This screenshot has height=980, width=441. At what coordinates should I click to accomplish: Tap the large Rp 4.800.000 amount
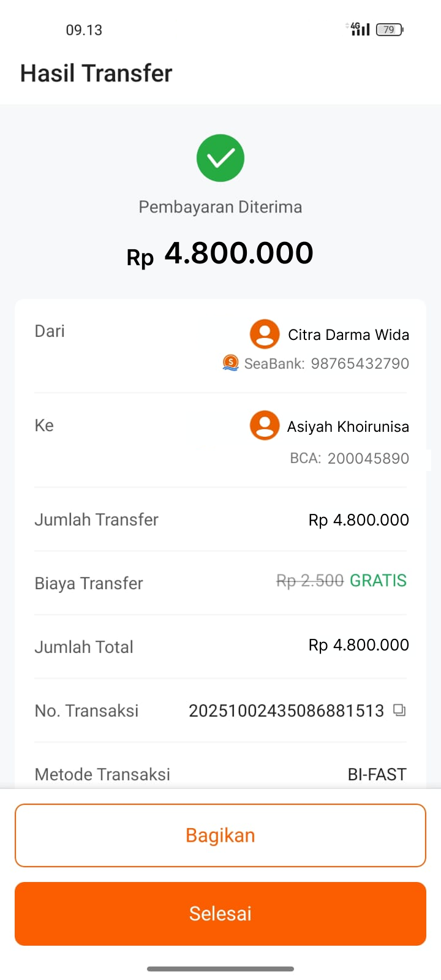tap(221, 254)
